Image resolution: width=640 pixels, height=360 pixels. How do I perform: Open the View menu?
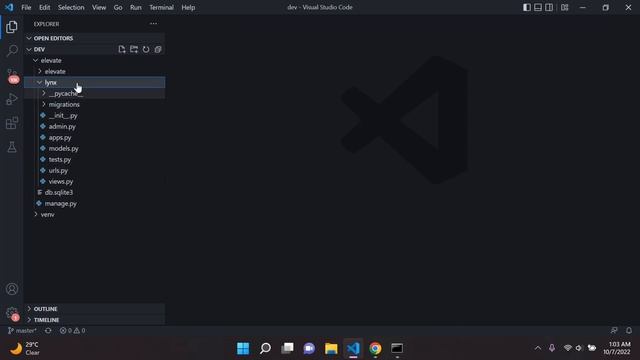(99, 7)
